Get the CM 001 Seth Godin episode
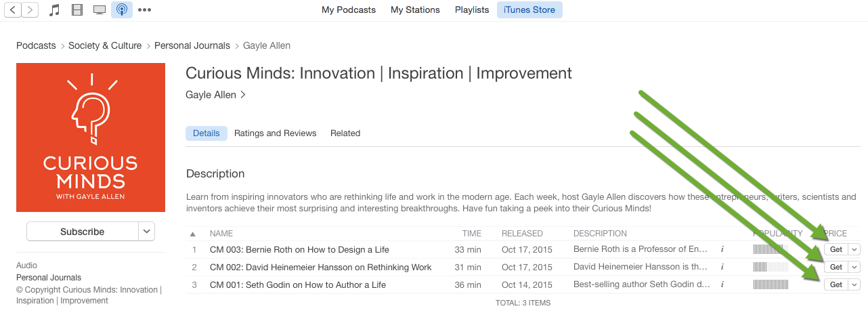The height and width of the screenshot is (319, 868). pos(836,284)
